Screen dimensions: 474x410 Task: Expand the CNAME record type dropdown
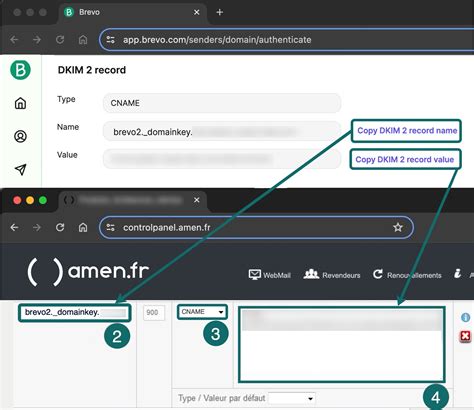point(202,312)
